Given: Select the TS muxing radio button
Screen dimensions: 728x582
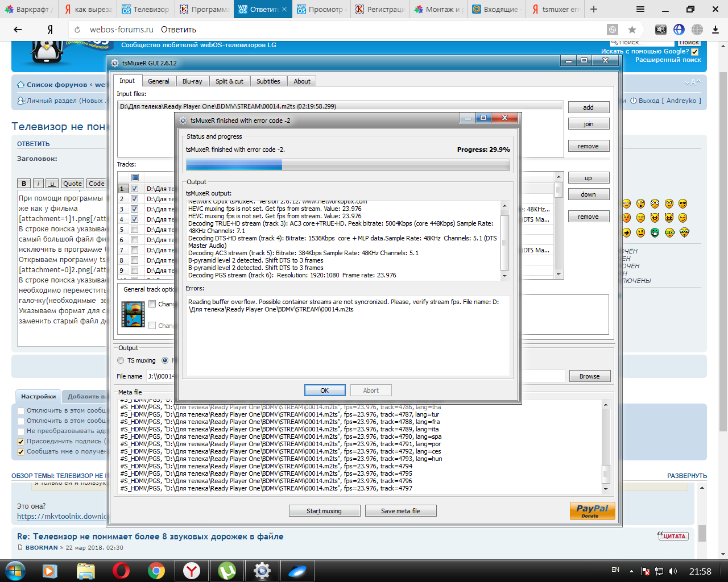Looking at the screenshot, I should coord(121,360).
